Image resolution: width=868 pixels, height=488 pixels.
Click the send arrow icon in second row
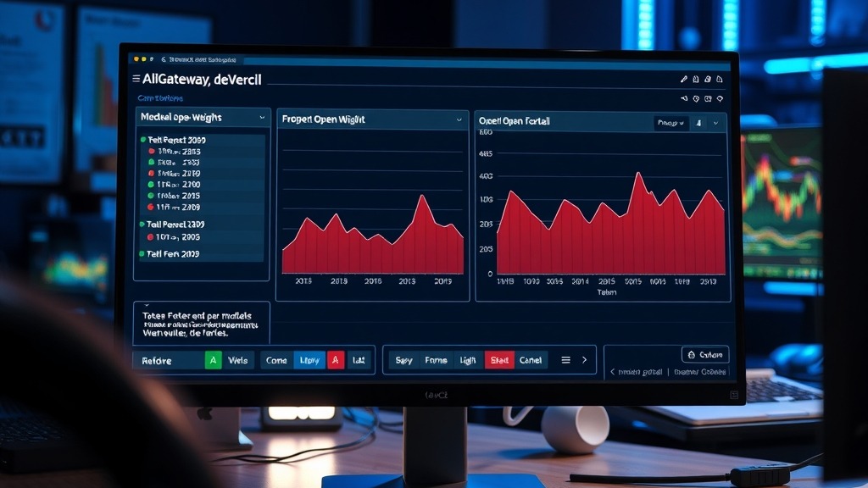[684, 98]
